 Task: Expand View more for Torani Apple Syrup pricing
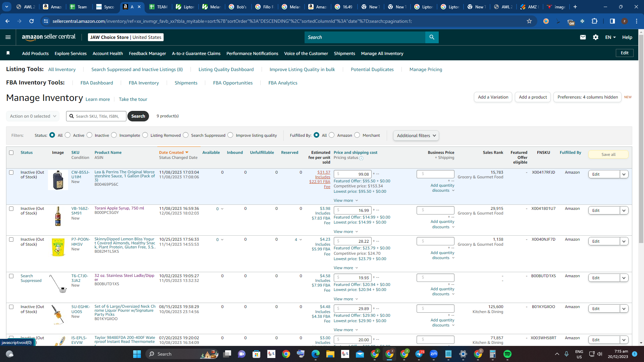346,232
